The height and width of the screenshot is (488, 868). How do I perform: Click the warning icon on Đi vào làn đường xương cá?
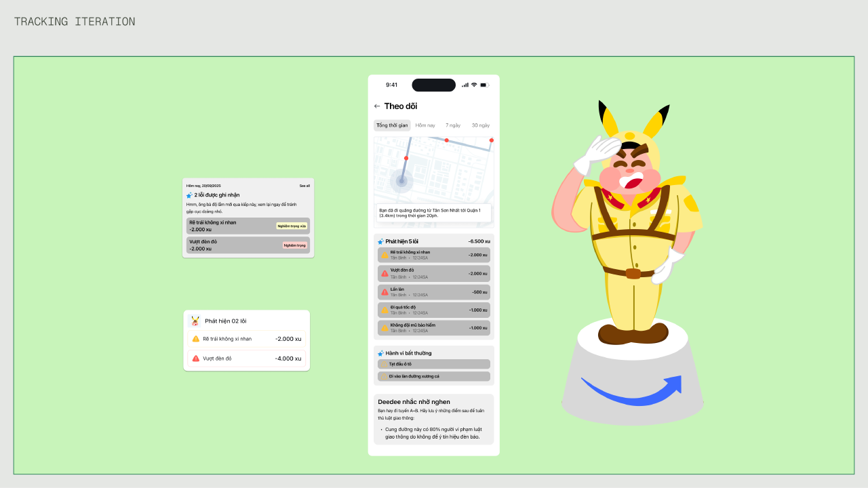pyautogui.click(x=384, y=376)
